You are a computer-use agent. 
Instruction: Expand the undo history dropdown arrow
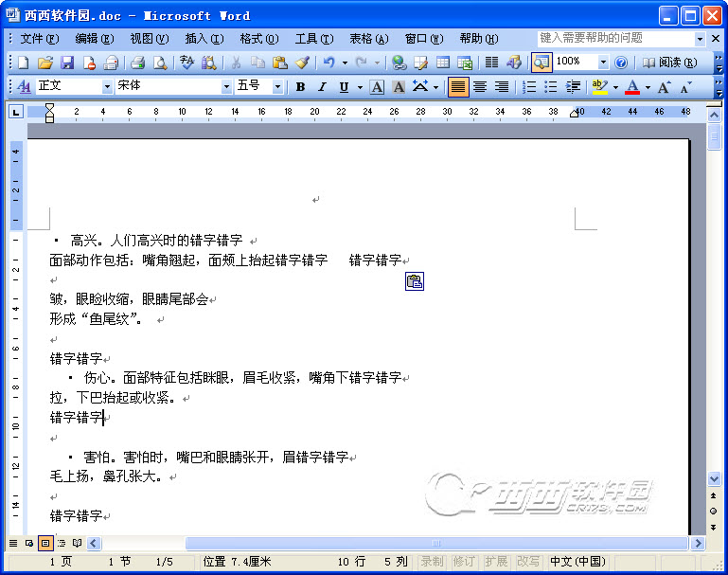click(345, 63)
